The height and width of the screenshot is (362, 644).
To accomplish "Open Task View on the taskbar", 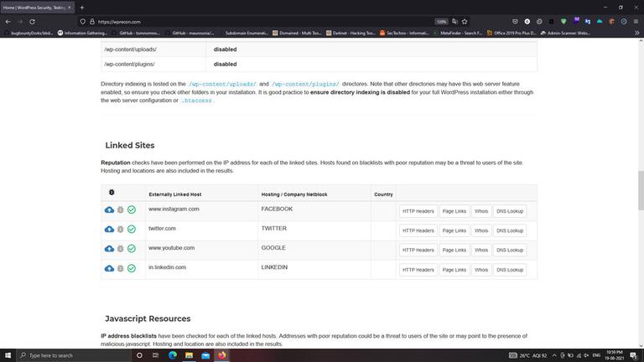I will (x=155, y=355).
